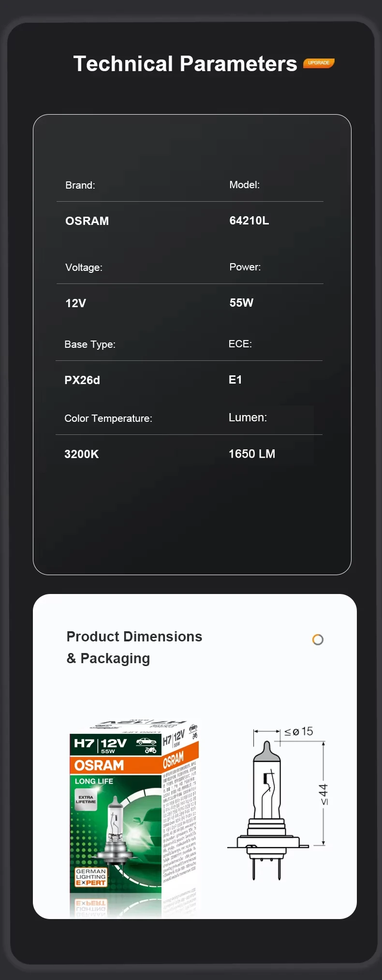Click Product Dimensions & Packaging heading
This screenshot has height=980, width=382.
(134, 647)
